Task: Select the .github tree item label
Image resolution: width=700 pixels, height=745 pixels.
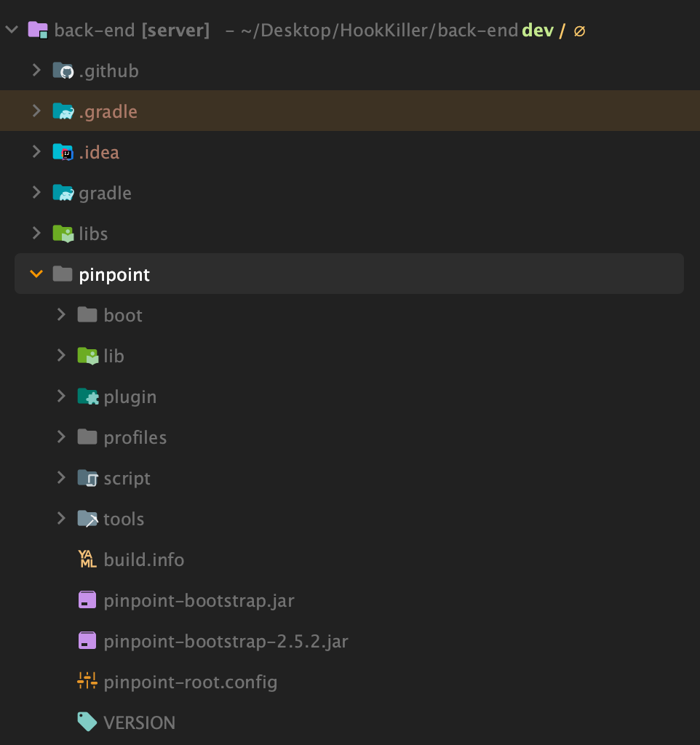Action: coord(109,71)
